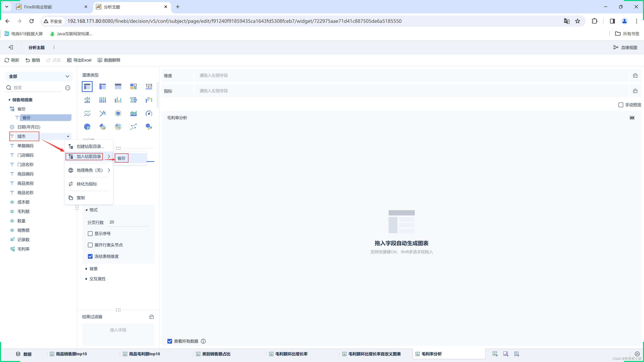Screen dimensions: 644x362
Task: Select the 毛利率 field in the list
Action: pos(23,249)
